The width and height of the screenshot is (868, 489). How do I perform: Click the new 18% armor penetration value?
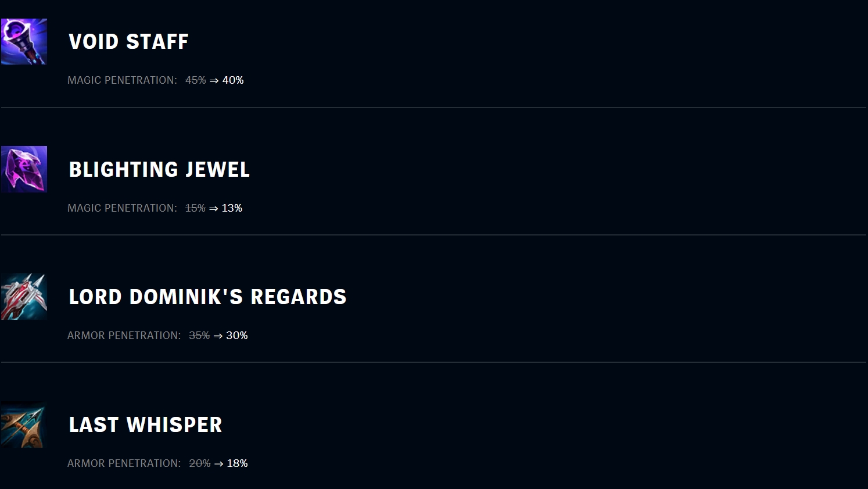coord(237,463)
